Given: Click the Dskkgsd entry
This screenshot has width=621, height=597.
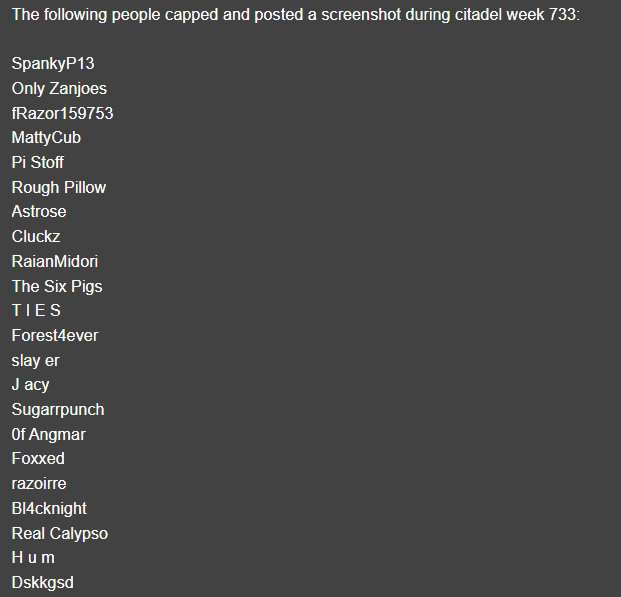Looking at the screenshot, I should coord(42,583).
